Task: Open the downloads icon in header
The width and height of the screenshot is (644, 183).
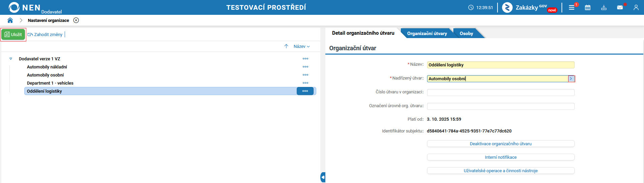Action: [x=604, y=7]
